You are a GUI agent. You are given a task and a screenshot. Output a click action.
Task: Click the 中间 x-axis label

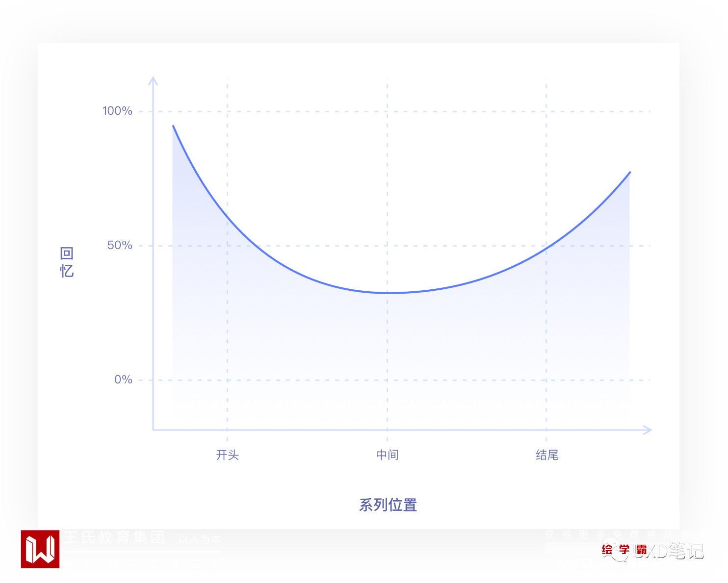point(387,455)
